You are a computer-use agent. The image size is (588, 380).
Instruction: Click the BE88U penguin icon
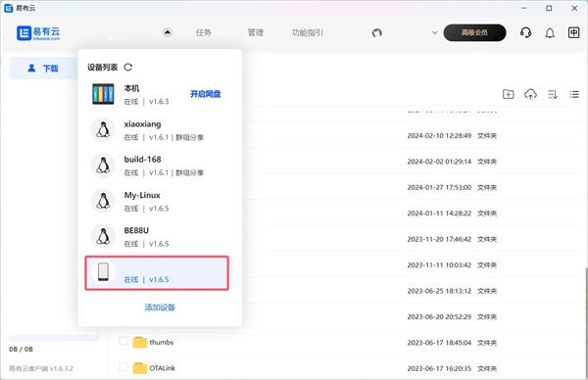[103, 236]
